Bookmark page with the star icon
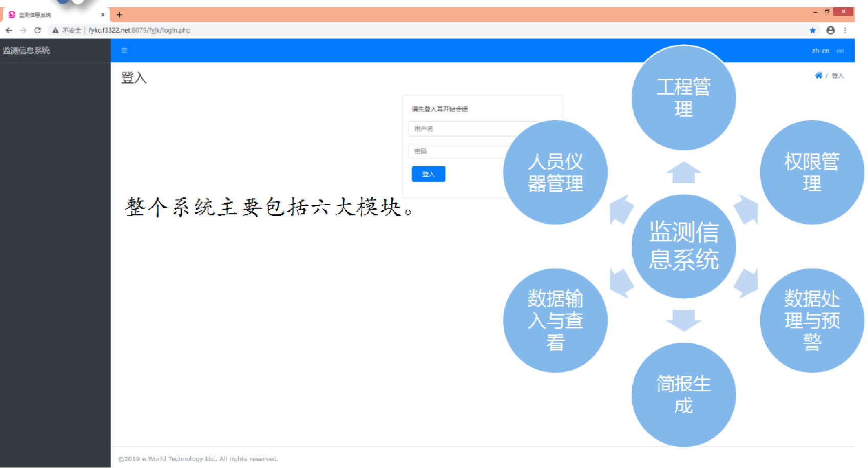Viewport: 868px width, 468px height. pos(813,30)
